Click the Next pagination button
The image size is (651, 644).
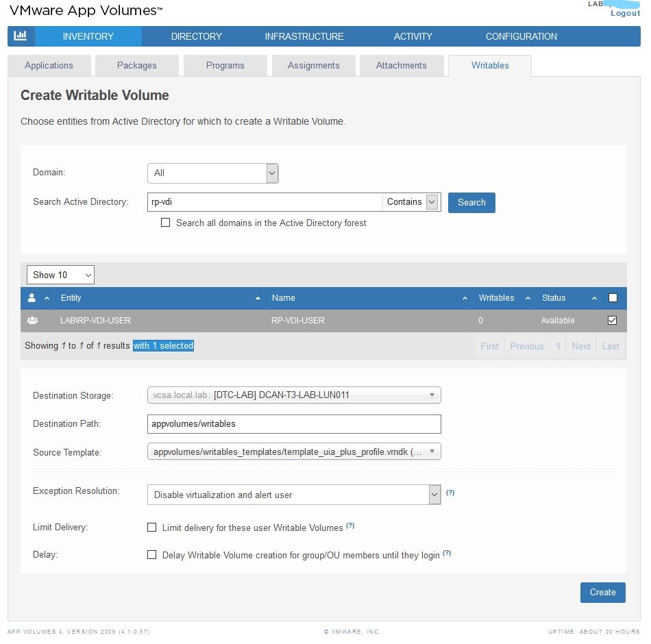coord(581,346)
